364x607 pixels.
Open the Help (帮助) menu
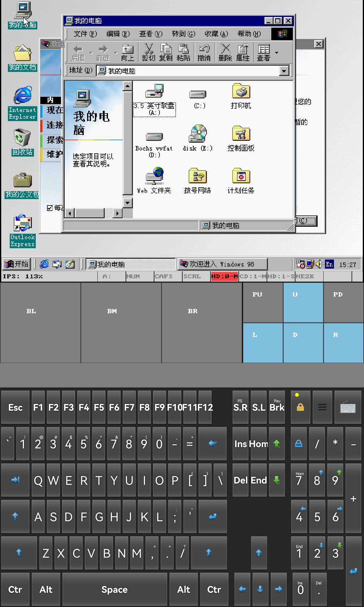coord(249,34)
